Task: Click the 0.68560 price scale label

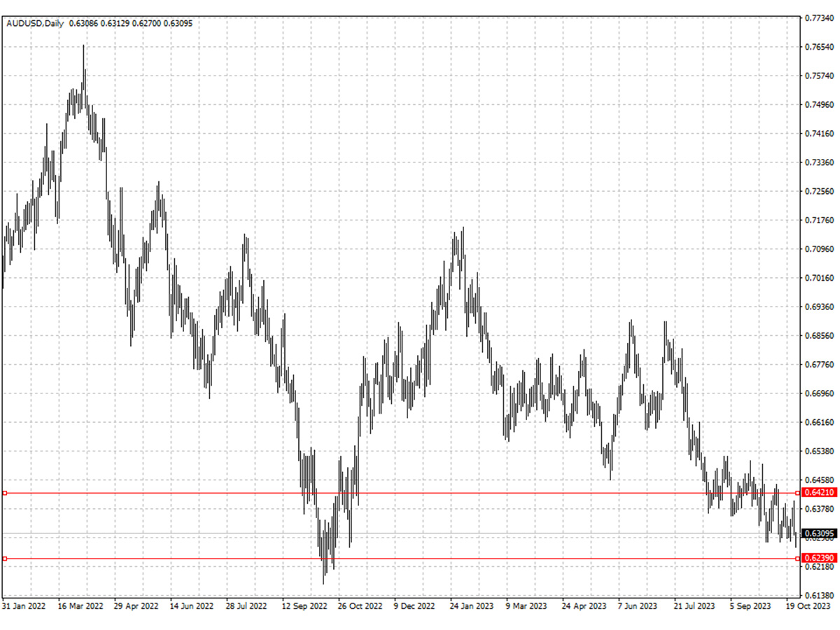Action: click(x=819, y=335)
